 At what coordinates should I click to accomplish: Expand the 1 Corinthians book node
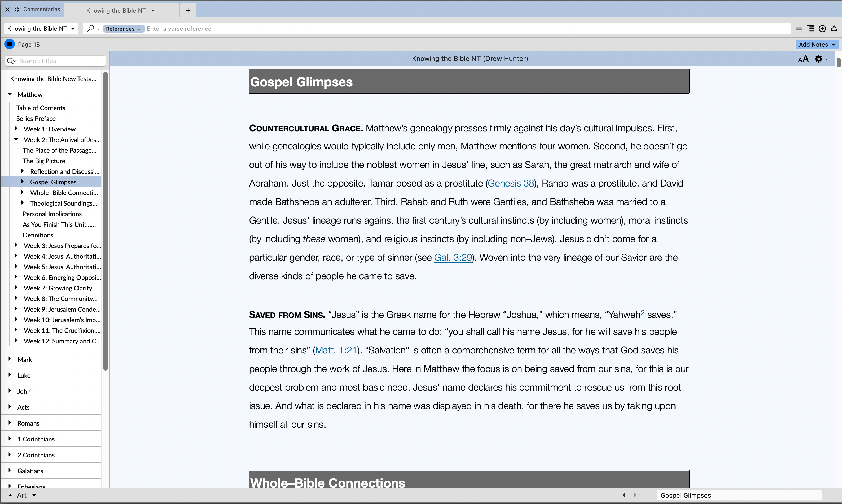click(10, 439)
